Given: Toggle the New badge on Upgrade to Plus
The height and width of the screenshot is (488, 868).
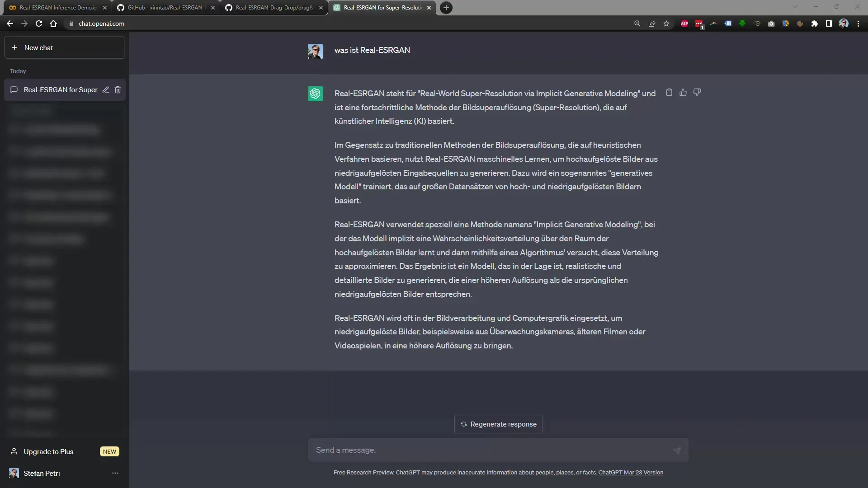Looking at the screenshot, I should pyautogui.click(x=109, y=451).
